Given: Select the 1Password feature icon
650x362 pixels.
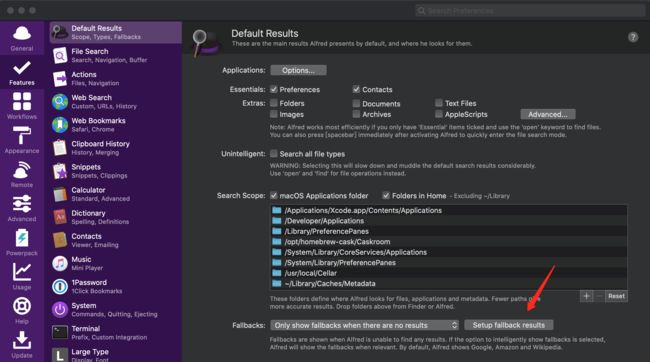Looking at the screenshot, I should (60, 287).
